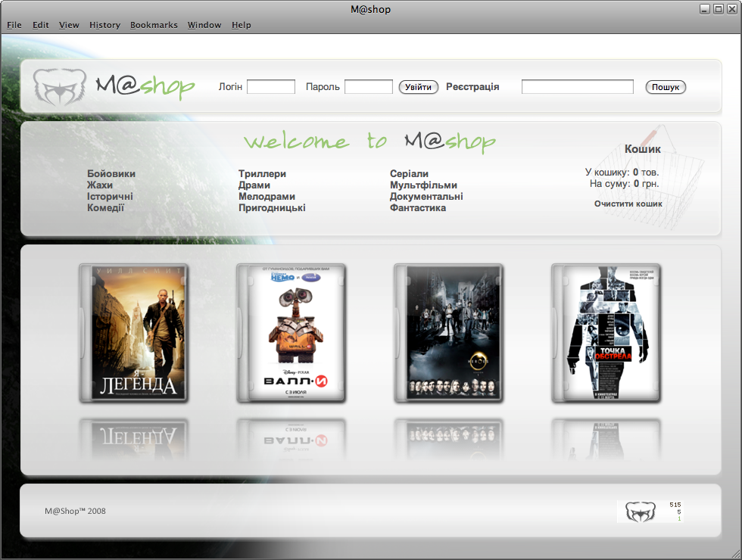
Task: Select the Пригодницькі category
Action: [272, 207]
